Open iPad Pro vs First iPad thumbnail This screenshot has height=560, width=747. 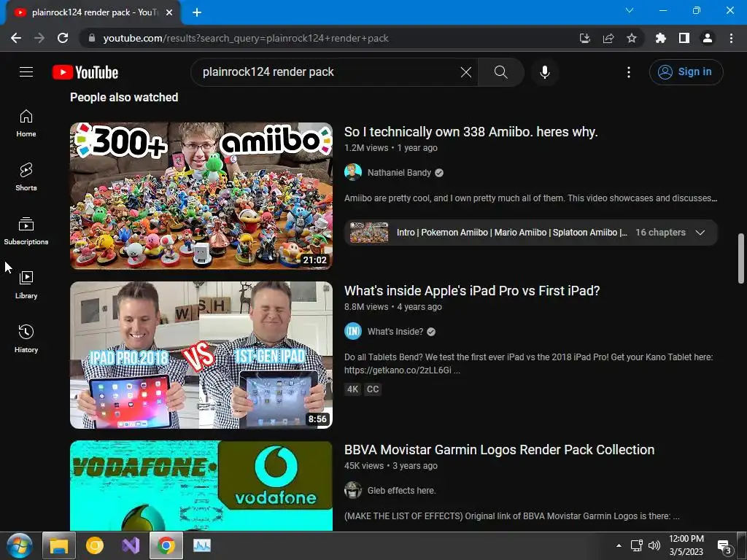[x=201, y=355]
